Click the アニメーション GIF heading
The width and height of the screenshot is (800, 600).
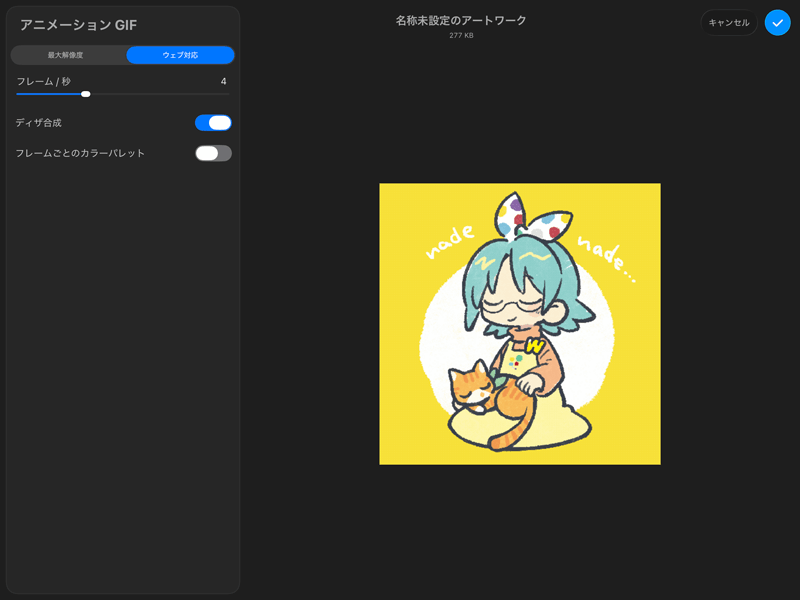tap(79, 25)
